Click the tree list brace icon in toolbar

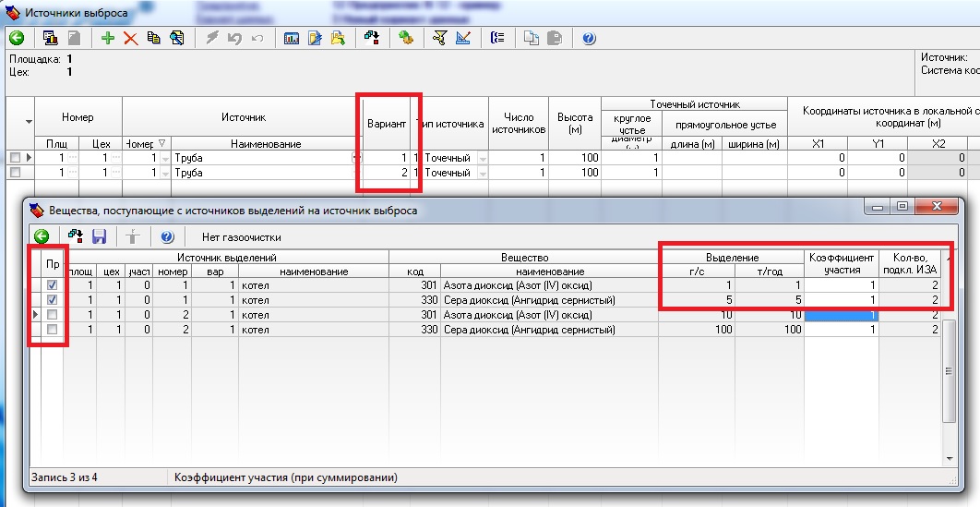pyautogui.click(x=498, y=38)
